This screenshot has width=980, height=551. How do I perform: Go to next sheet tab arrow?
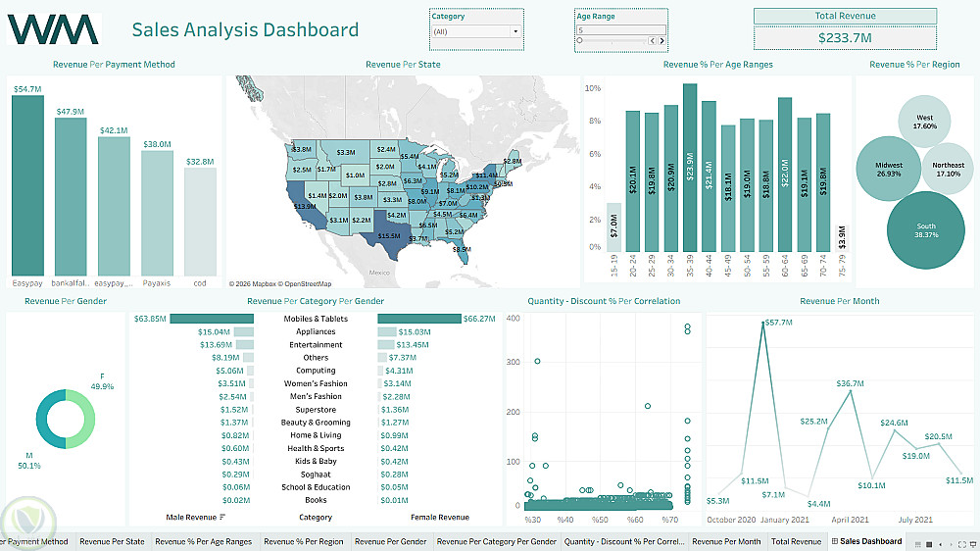(952, 545)
